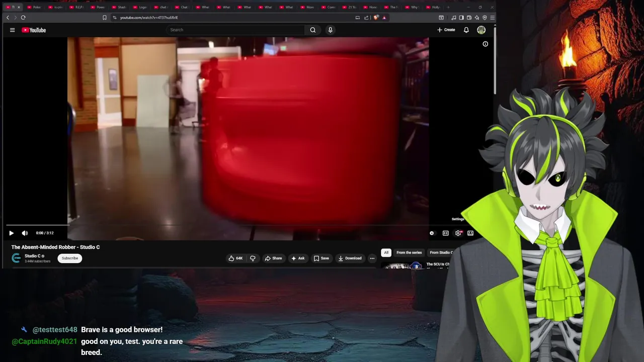Download the video
This screenshot has width=644, height=362.
tap(350, 258)
